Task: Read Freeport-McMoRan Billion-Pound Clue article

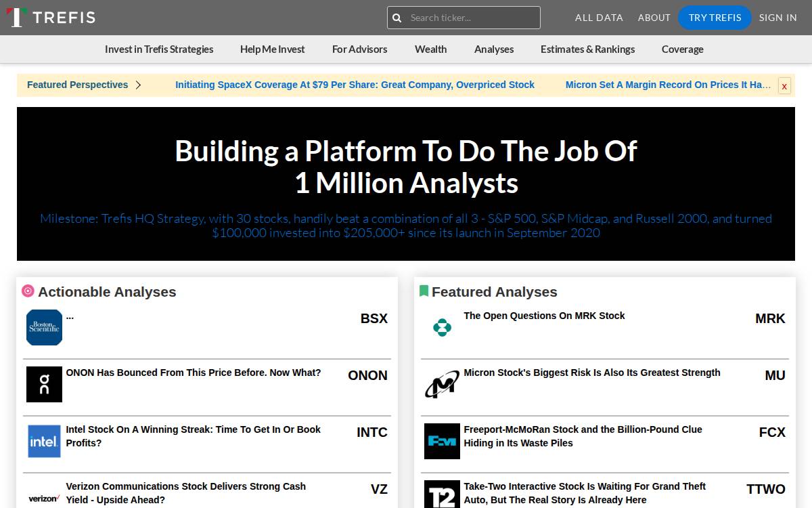Action: click(x=583, y=436)
